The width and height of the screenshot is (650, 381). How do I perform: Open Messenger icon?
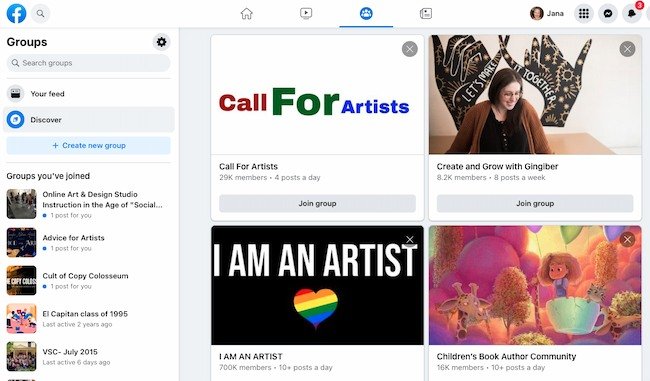[608, 14]
